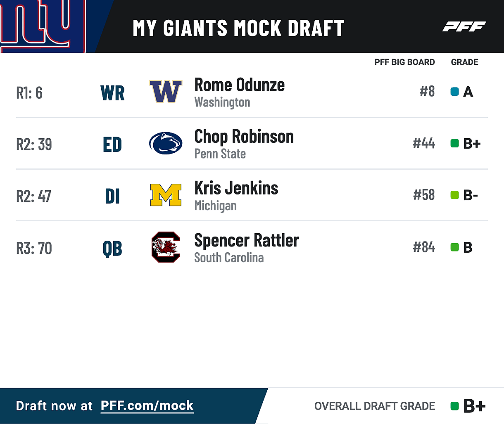504x424 pixels.
Task: Select player name Chop Robinson
Action: click(244, 137)
